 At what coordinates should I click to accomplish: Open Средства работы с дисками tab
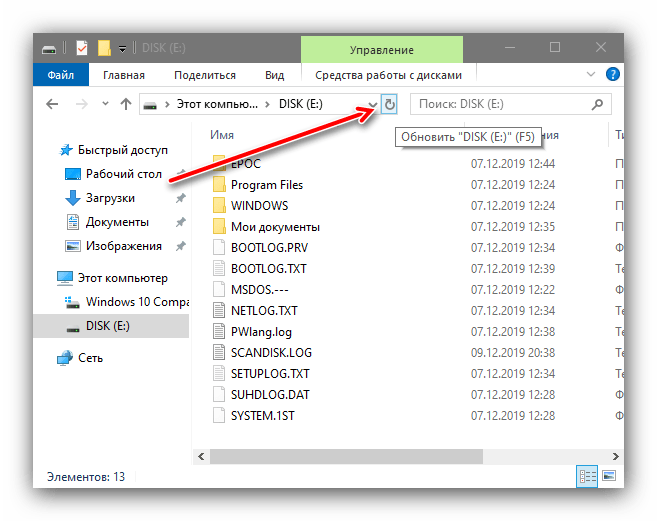click(388, 75)
